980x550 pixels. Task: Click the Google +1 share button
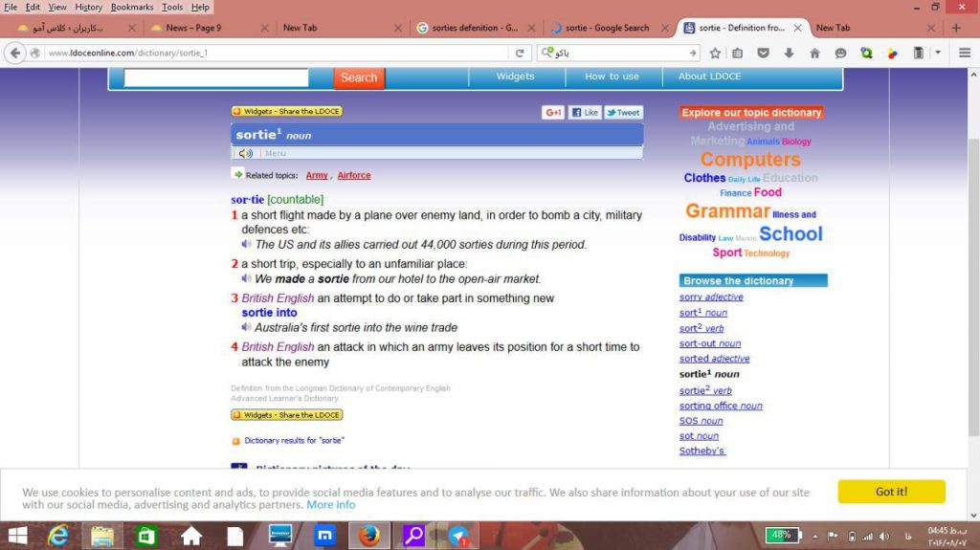(x=553, y=113)
